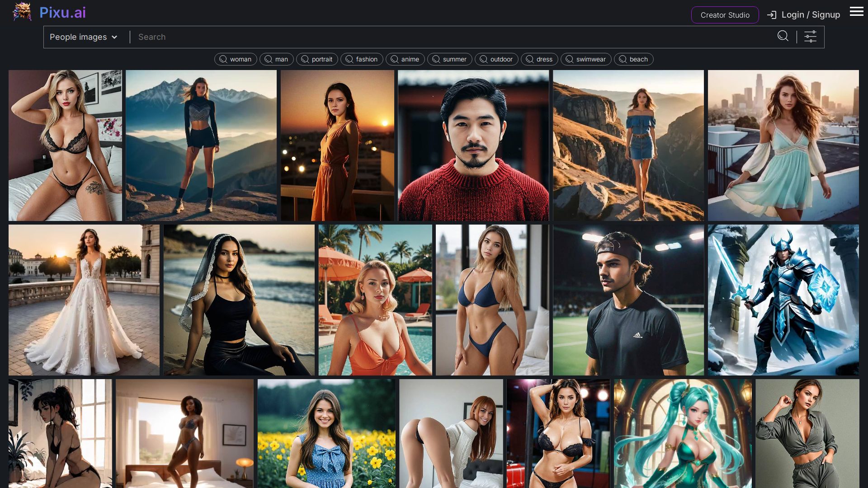This screenshot has height=488, width=868.
Task: Click the magnifier icon in the anime tag
Action: pos(394,59)
